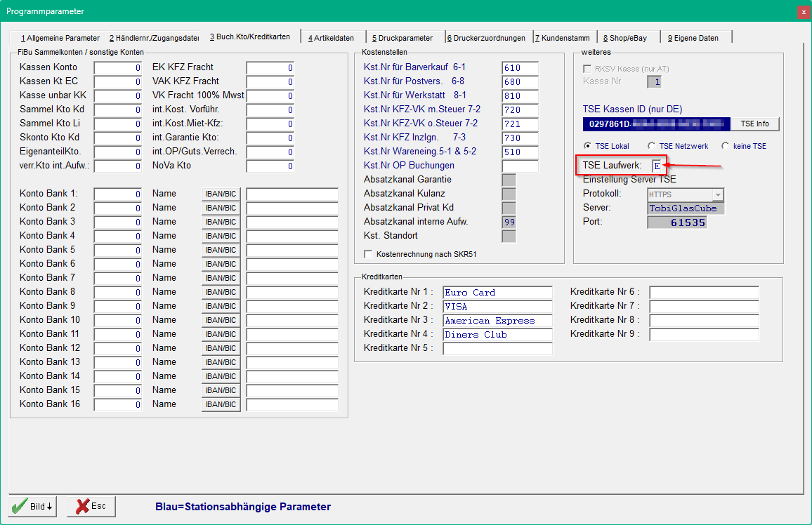Image resolution: width=812 pixels, height=525 pixels.
Task: Click the Kreditkarte Nr 6 field
Action: tap(705, 293)
